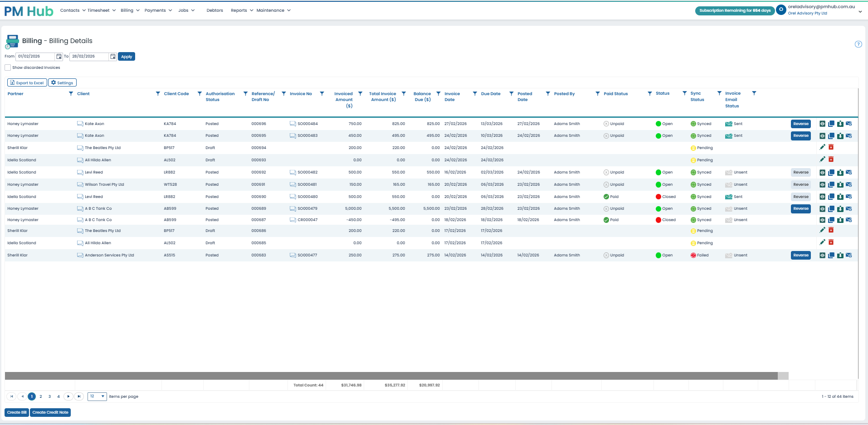Open invoice document icon beside SO000482

tap(293, 173)
